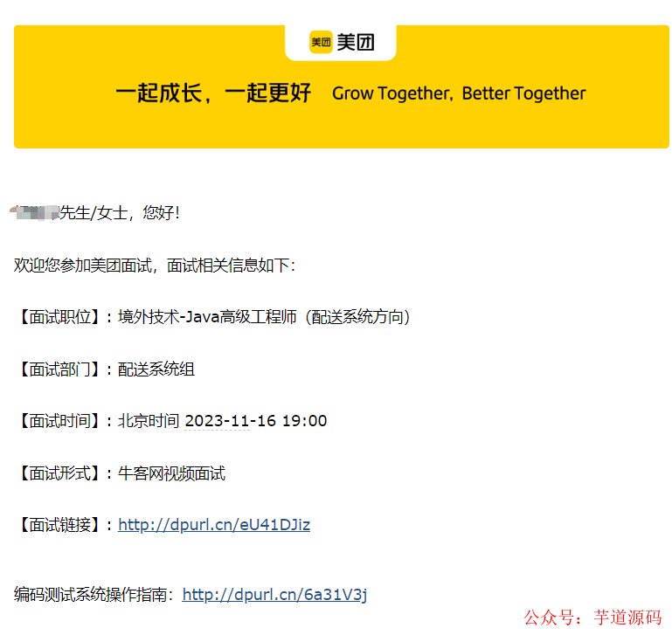672x635 pixels.
Task: Click the time 19:00 in the interview time line
Action: pos(304,421)
